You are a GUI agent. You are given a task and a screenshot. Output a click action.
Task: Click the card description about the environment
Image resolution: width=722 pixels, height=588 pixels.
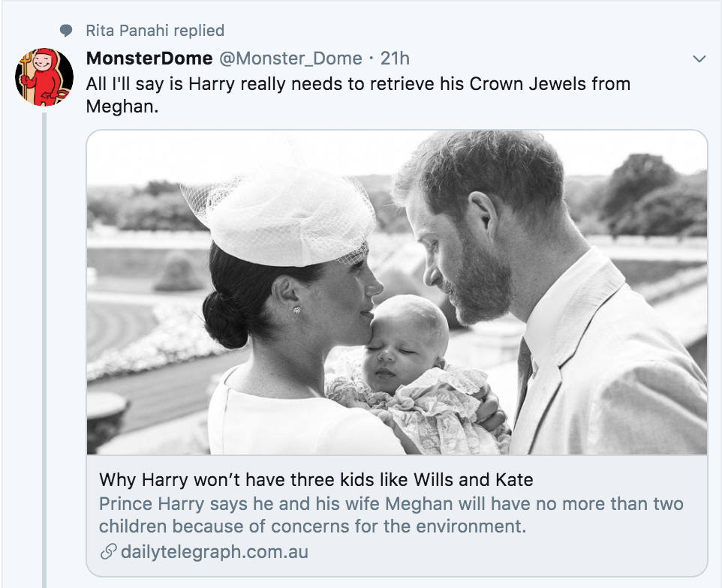pyautogui.click(x=391, y=514)
